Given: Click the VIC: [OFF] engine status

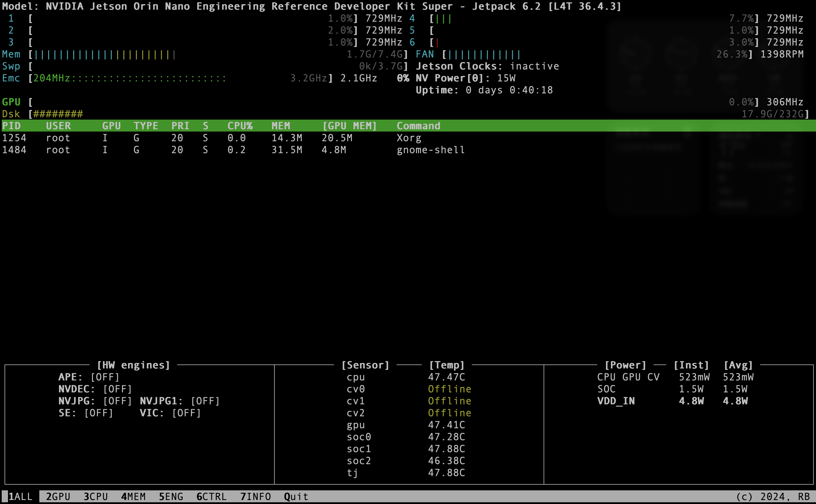Looking at the screenshot, I should (170, 413).
